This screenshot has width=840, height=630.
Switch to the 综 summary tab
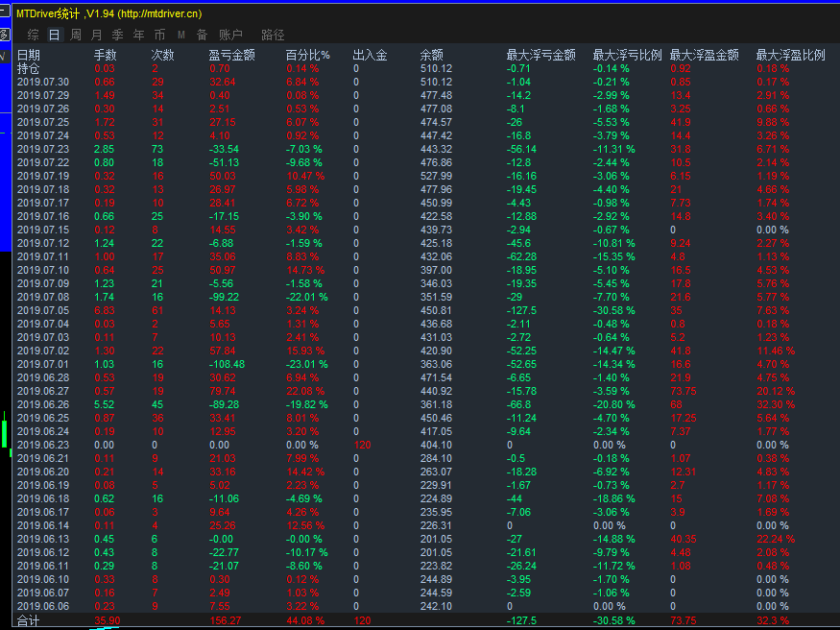pos(34,36)
